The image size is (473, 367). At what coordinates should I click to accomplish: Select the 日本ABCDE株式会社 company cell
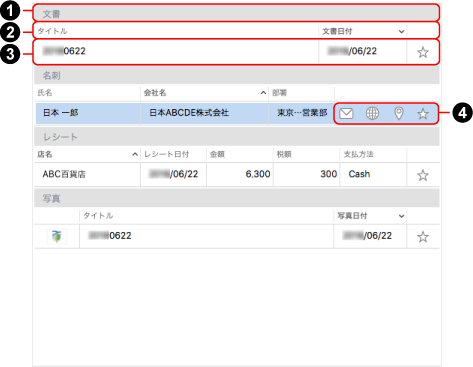tap(204, 113)
